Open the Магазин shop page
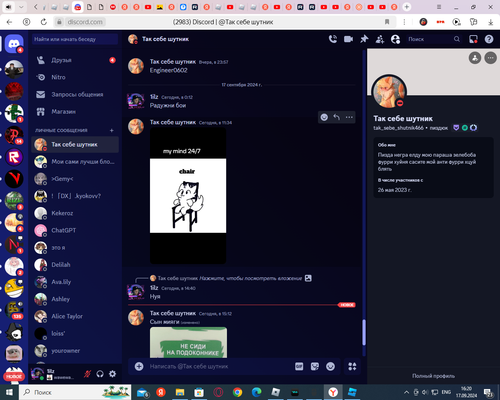This screenshot has width=500, height=400. [x=75, y=112]
